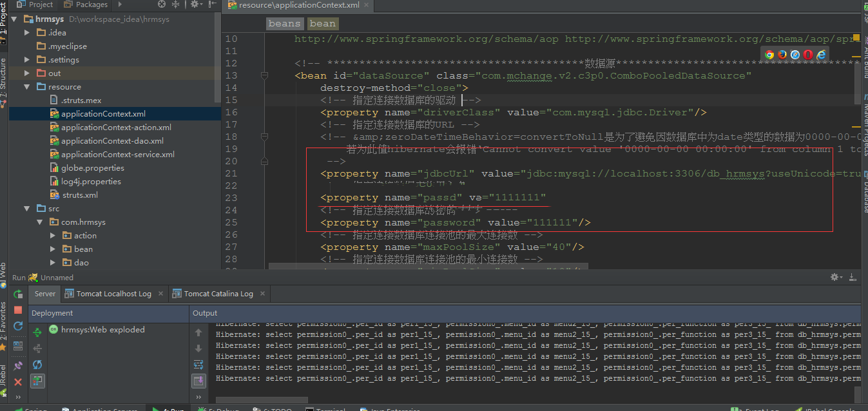868x411 pixels.
Task: Click the 'beans' breadcrumb
Action: coord(285,24)
